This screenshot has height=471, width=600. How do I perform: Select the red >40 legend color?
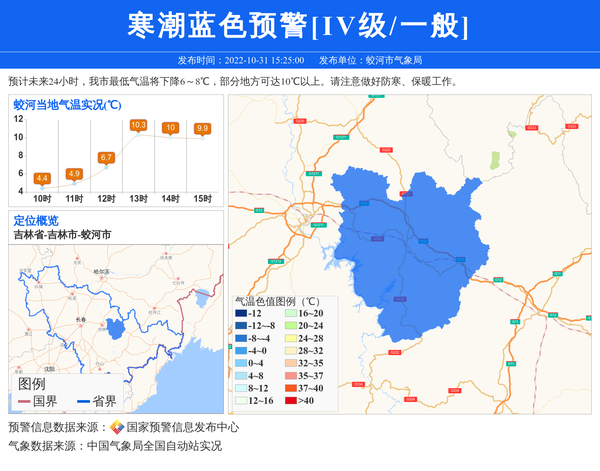pyautogui.click(x=290, y=401)
